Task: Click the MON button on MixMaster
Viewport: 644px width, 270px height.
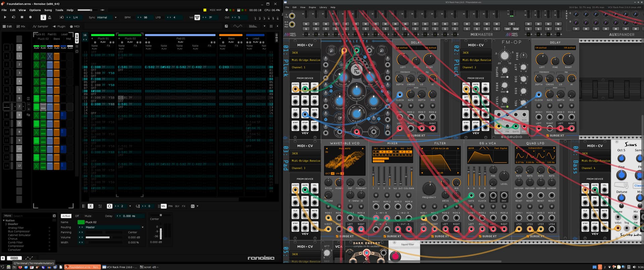Action: click(x=516, y=29)
